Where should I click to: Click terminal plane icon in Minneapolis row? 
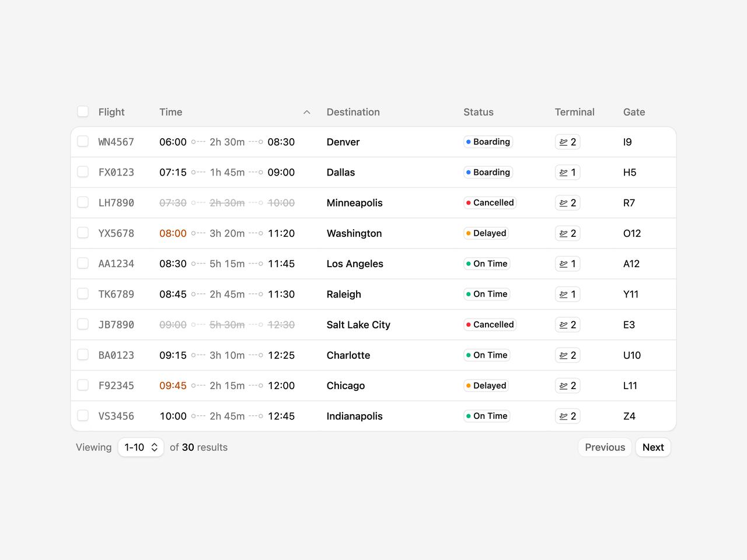(x=563, y=203)
